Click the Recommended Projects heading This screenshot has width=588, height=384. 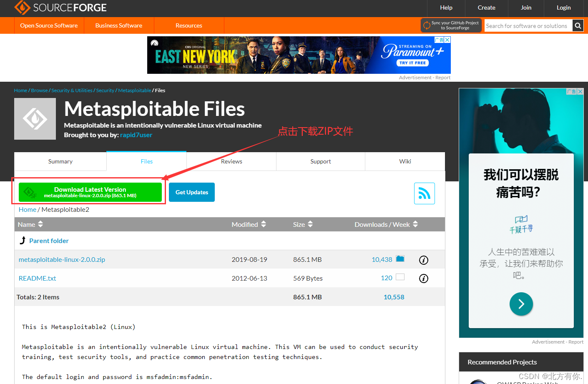(502, 362)
